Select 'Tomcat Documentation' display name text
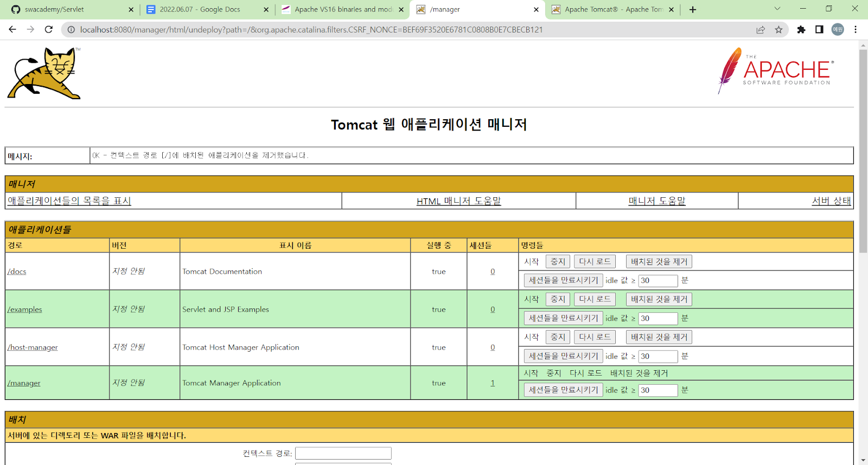This screenshot has width=868, height=465. (x=222, y=272)
